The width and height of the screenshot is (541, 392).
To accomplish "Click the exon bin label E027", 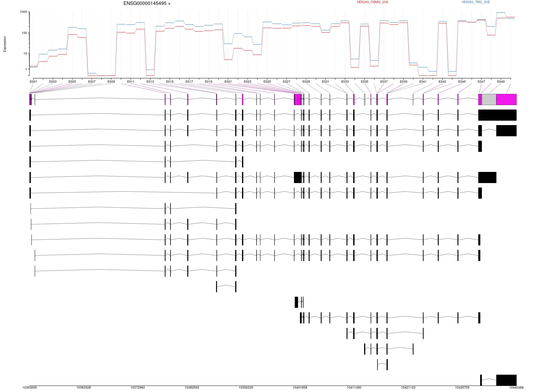I will 287,82.
